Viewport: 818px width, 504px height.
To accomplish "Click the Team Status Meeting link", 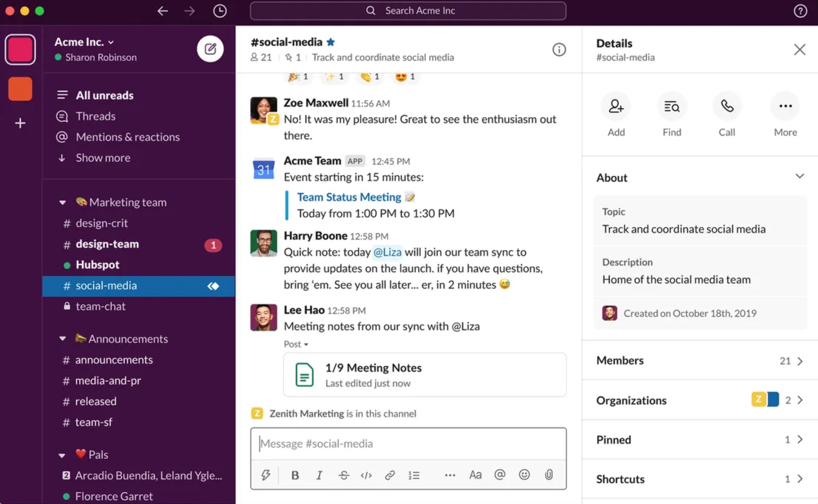I will tap(348, 197).
